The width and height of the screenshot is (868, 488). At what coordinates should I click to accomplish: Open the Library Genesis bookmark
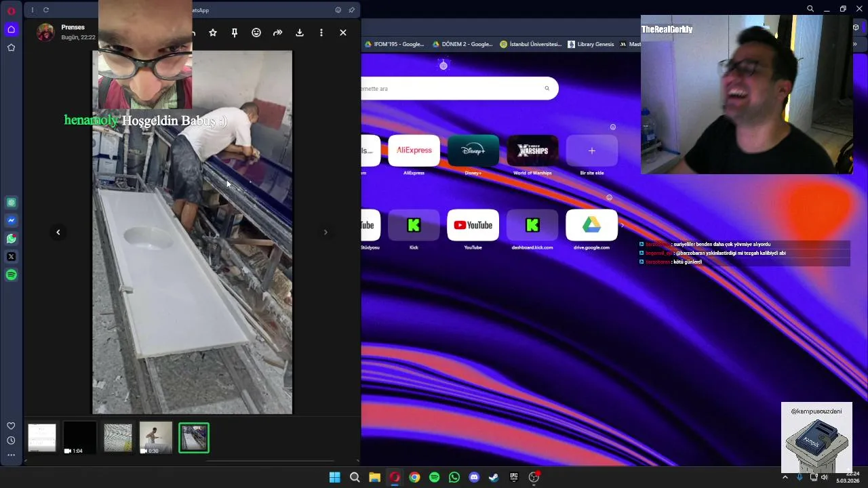tap(591, 44)
